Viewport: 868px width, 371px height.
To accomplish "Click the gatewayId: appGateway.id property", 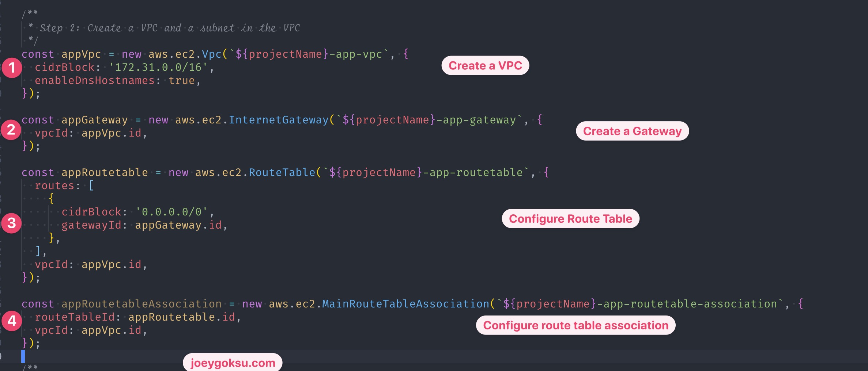I will coord(144,225).
